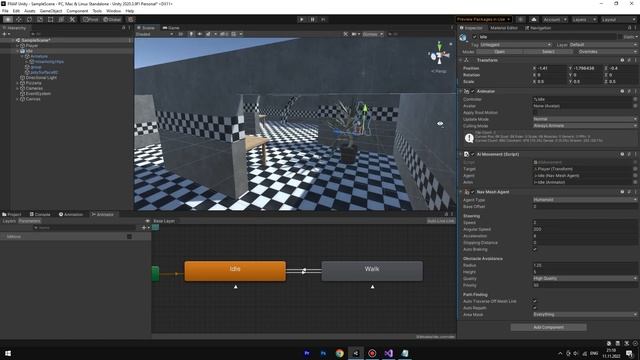
Task: Open the Assets menu
Action: point(30,11)
